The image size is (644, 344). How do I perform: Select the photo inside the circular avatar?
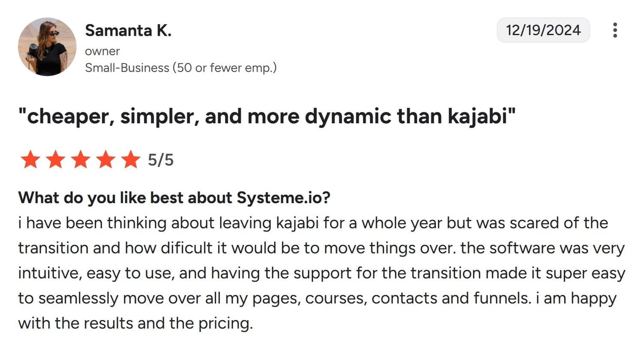47,46
